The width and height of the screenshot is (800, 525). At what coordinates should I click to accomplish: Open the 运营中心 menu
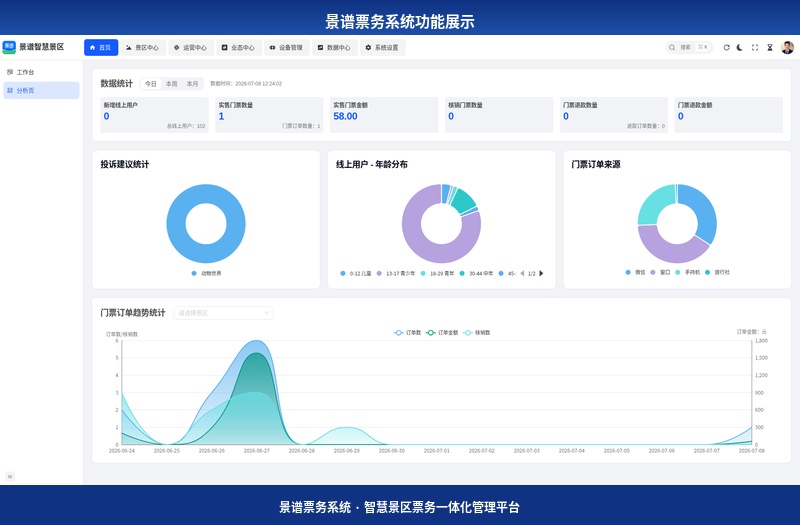(x=191, y=47)
